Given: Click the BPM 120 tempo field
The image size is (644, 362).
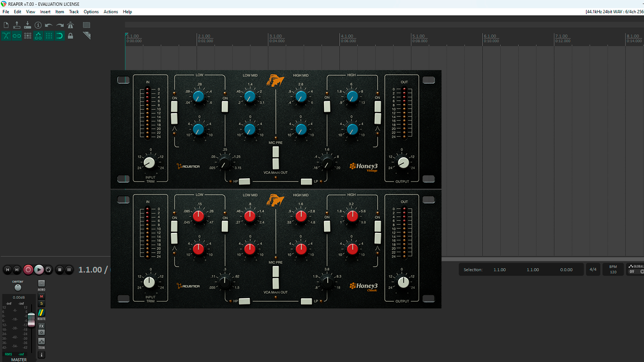Looking at the screenshot, I should [613, 270].
